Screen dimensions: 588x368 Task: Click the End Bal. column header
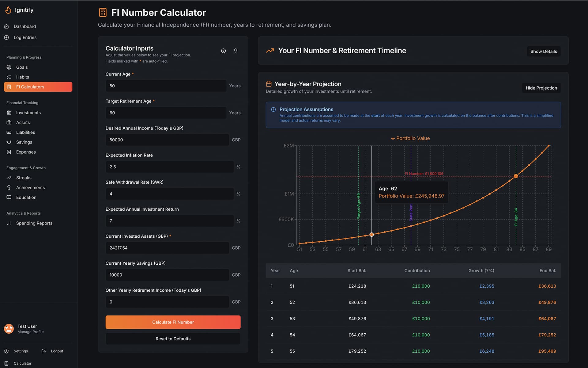[x=548, y=270]
